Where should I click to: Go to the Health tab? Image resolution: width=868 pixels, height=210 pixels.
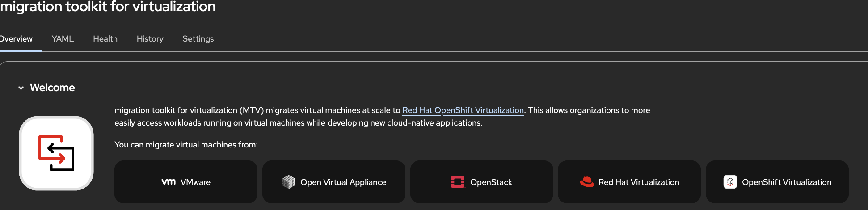(x=105, y=39)
